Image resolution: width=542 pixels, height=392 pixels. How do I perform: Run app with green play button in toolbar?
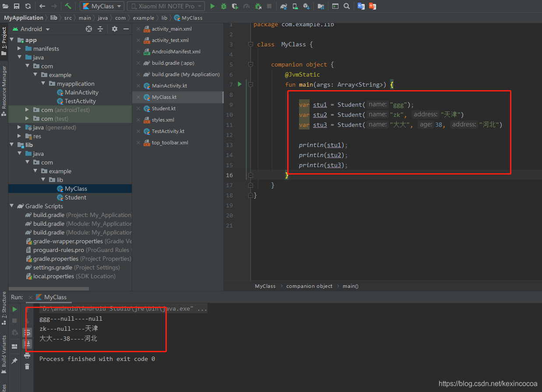[212, 6]
